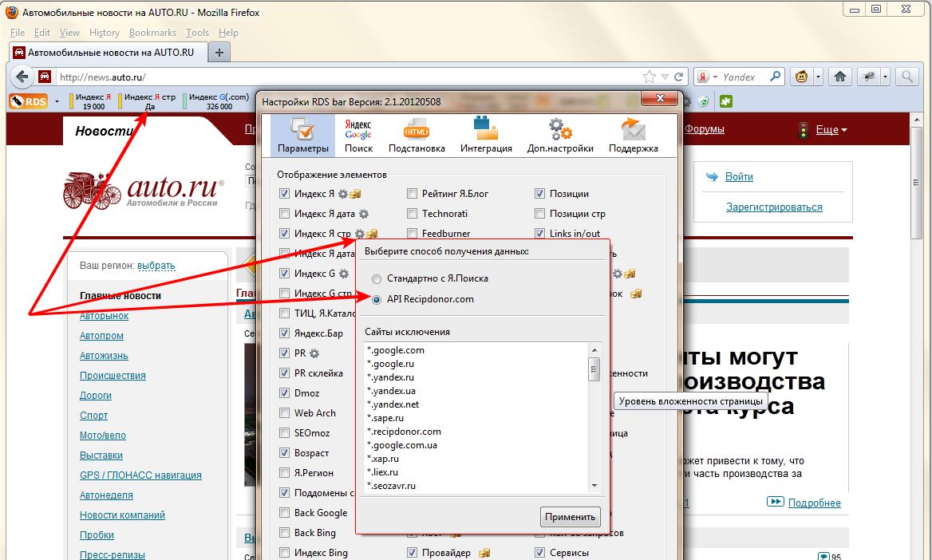Image resolution: width=932 pixels, height=560 pixels.
Task: Click the coins icon next to Индекс Я
Action: 355,194
